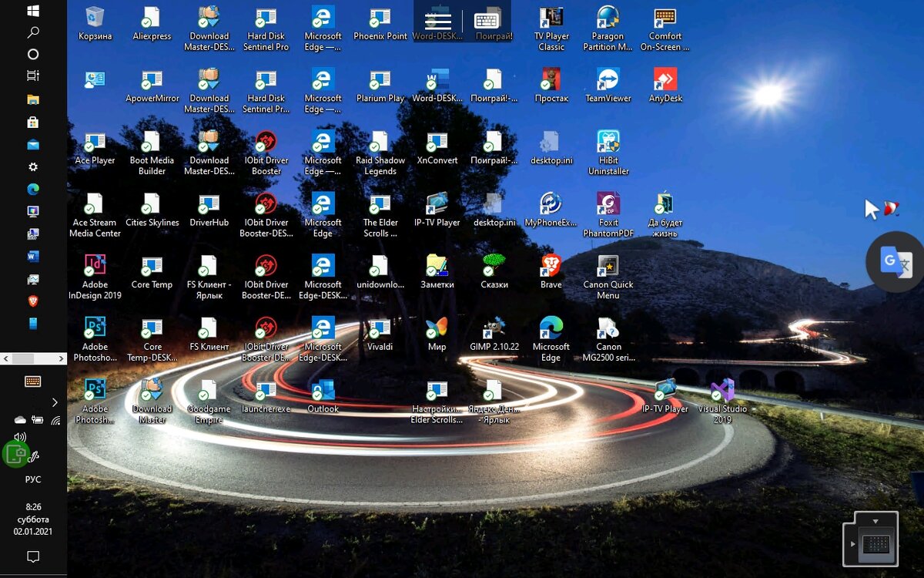Launch Canon Quick Menu shortcut

pos(608,277)
